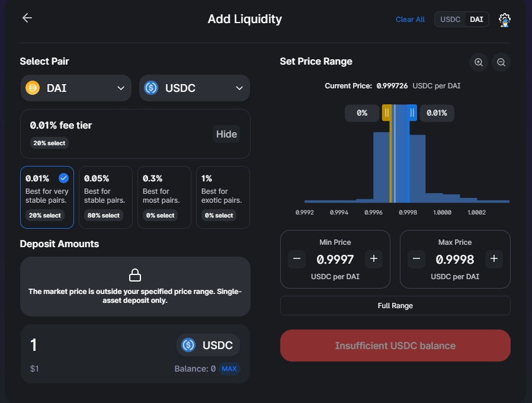
Task: Zoom out on the price range chart
Action: [501, 62]
